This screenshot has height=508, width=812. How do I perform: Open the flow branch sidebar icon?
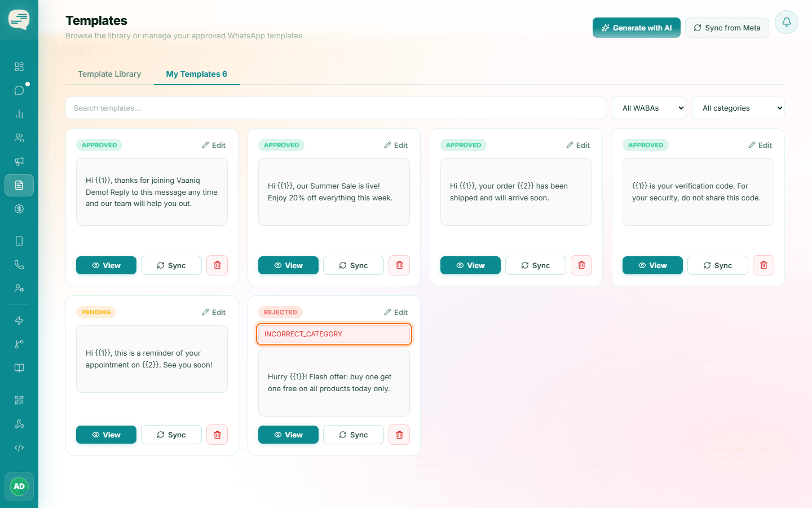click(19, 344)
